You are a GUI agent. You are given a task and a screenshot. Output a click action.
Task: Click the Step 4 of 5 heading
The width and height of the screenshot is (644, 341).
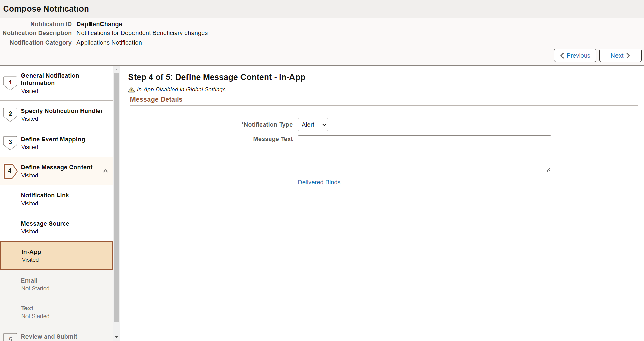click(217, 77)
